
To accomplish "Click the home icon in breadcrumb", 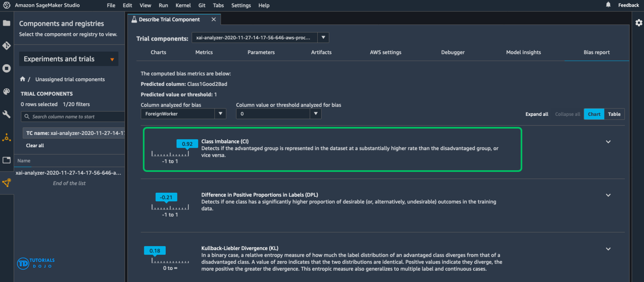I will 22,79.
